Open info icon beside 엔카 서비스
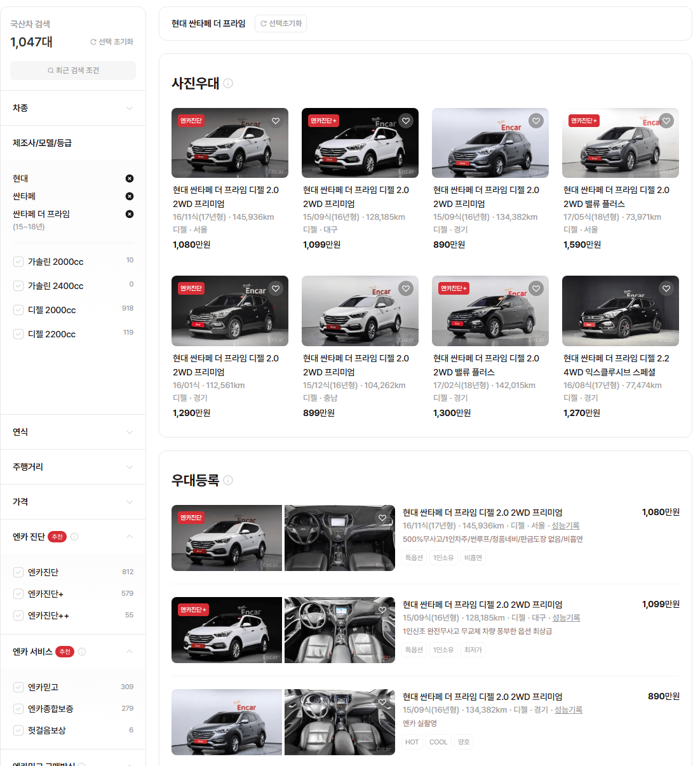 pos(82,652)
